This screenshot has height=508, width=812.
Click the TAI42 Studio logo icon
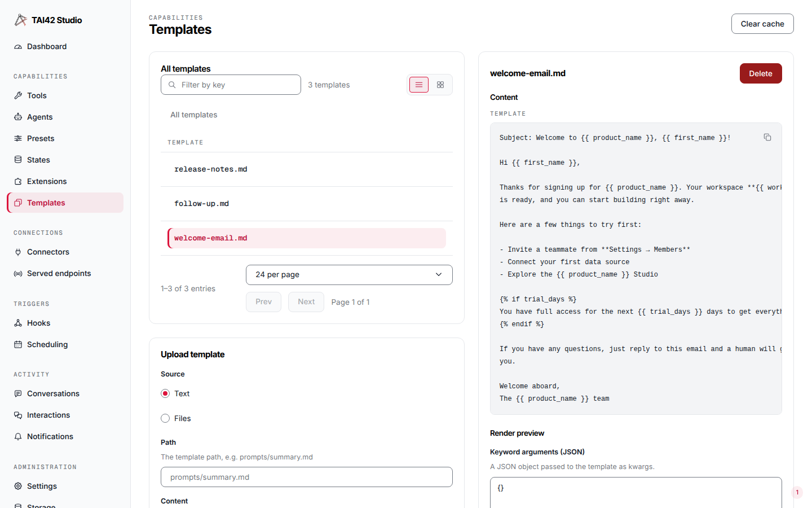coord(20,20)
